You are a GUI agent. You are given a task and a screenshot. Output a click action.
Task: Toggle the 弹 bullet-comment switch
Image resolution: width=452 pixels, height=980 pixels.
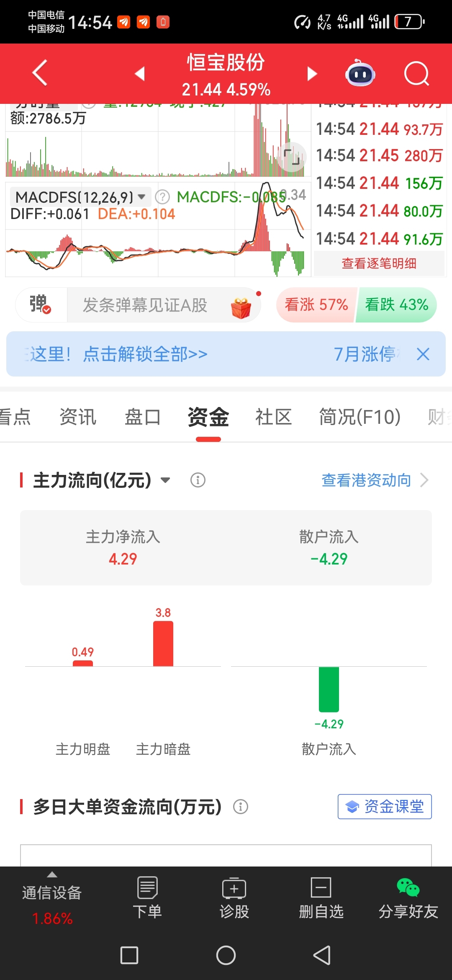pyautogui.click(x=41, y=304)
